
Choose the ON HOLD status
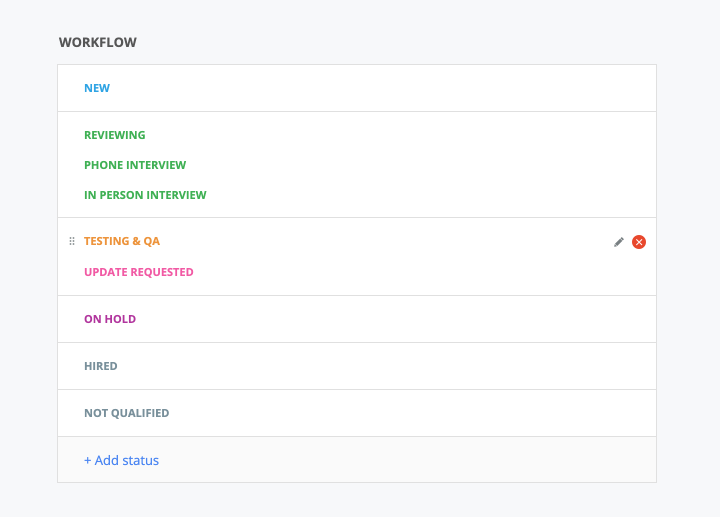[110, 319]
